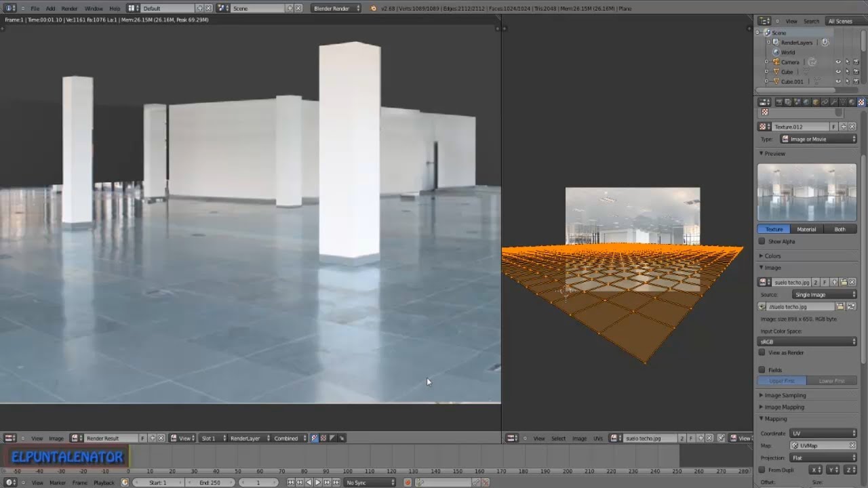Open the Render menu in top bar
Image resolution: width=868 pixels, height=488 pixels.
[x=69, y=9]
